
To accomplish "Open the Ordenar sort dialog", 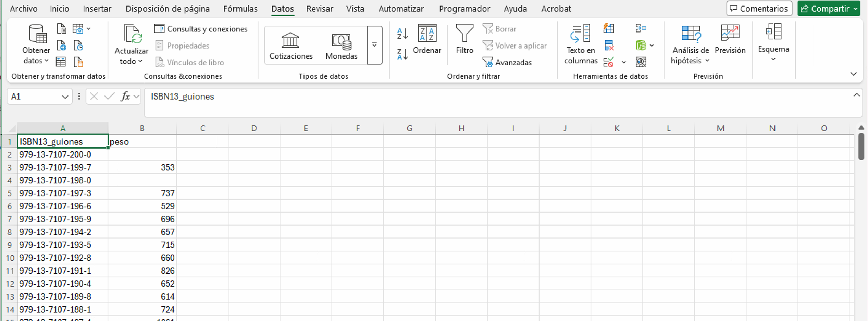I will [x=427, y=39].
